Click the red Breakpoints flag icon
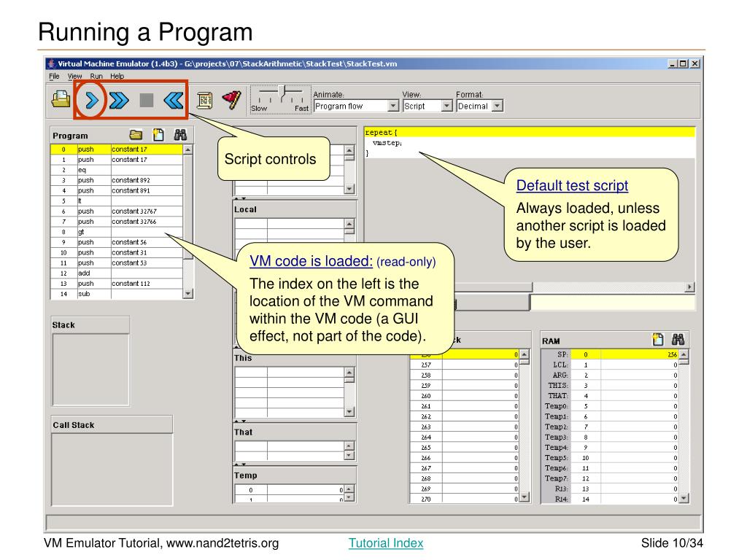Viewport: 747px width, 560px height. click(231, 100)
